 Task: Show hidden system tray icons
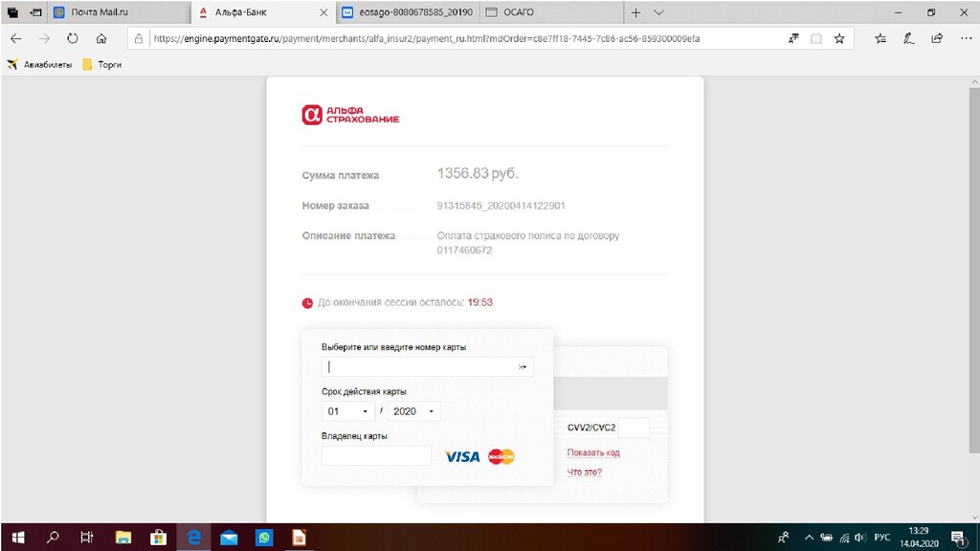coord(810,538)
